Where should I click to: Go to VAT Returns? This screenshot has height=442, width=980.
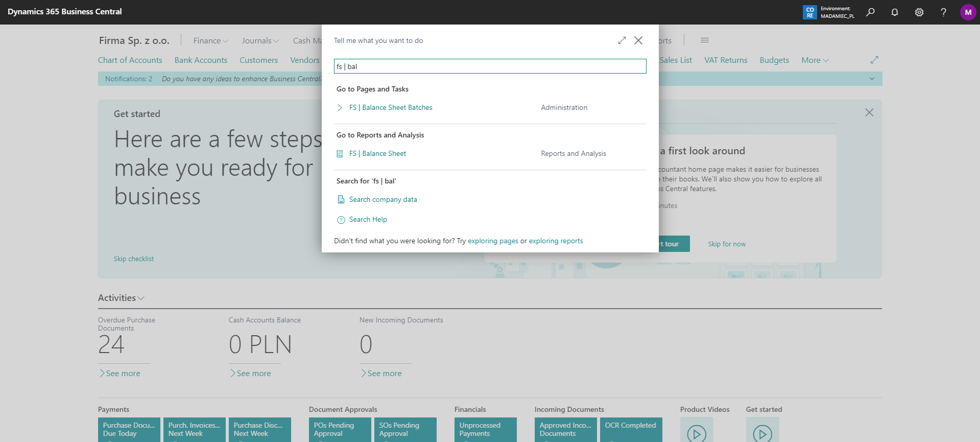point(726,60)
